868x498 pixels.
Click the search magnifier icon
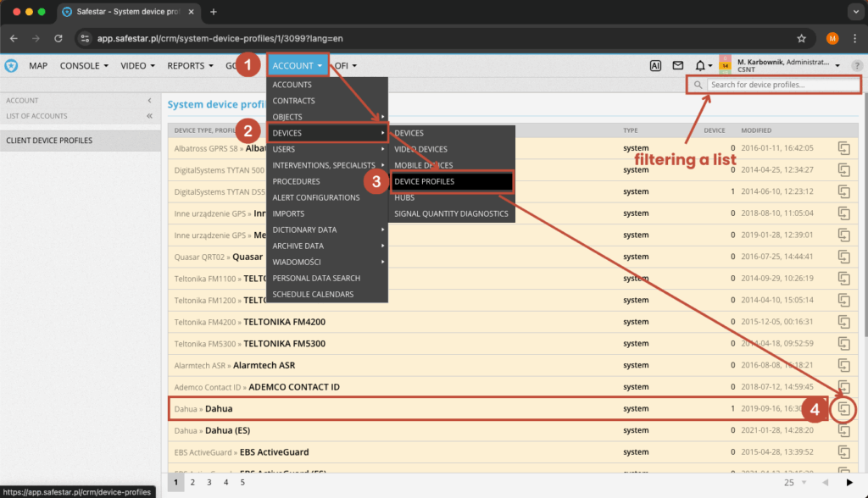pyautogui.click(x=698, y=85)
